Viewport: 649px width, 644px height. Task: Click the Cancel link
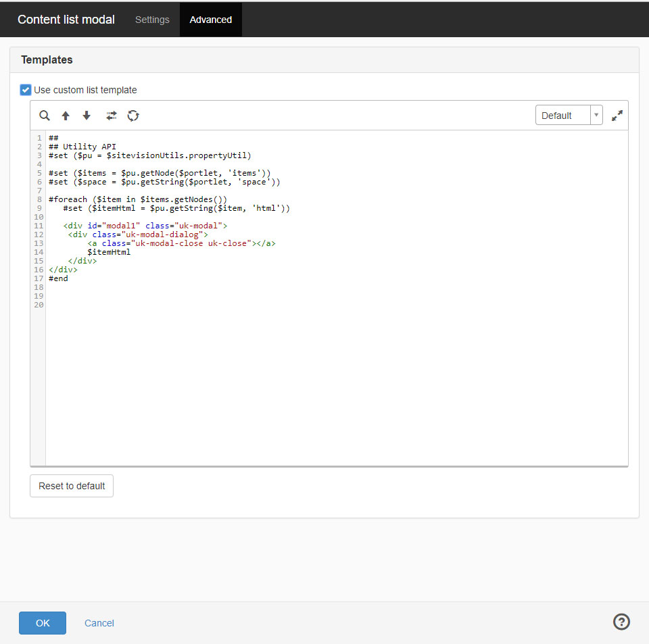pos(99,623)
